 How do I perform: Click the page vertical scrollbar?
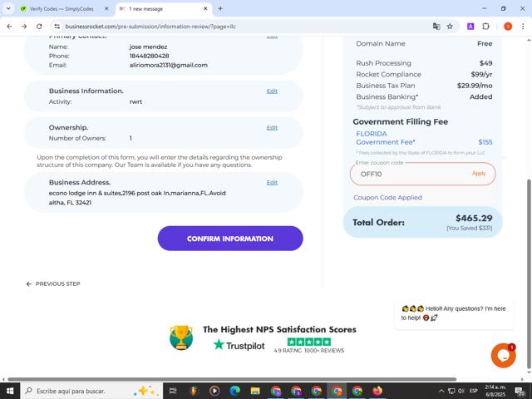click(529, 272)
